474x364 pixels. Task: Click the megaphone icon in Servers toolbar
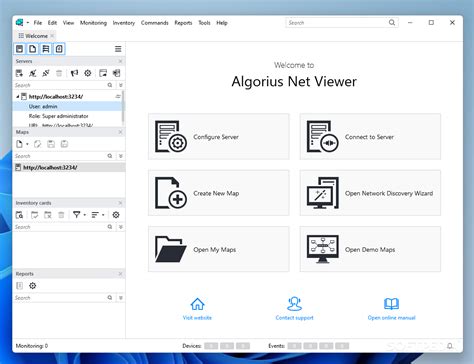point(74,73)
